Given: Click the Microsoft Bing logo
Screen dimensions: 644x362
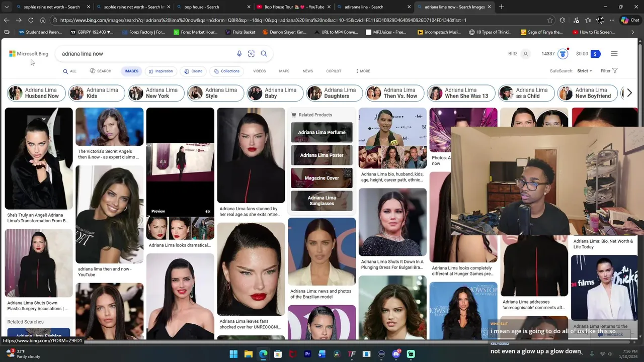Looking at the screenshot, I should click(x=29, y=54).
